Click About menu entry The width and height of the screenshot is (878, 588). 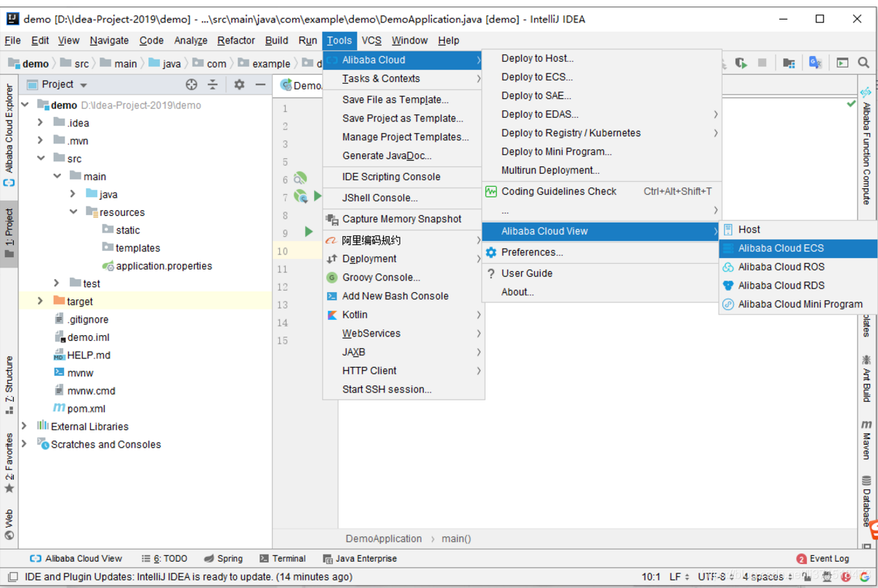(601, 292)
